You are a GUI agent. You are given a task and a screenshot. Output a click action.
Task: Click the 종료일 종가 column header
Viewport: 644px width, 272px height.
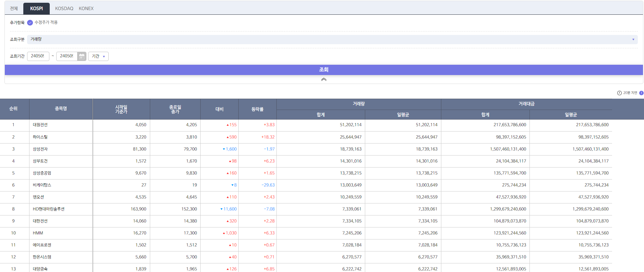point(175,109)
